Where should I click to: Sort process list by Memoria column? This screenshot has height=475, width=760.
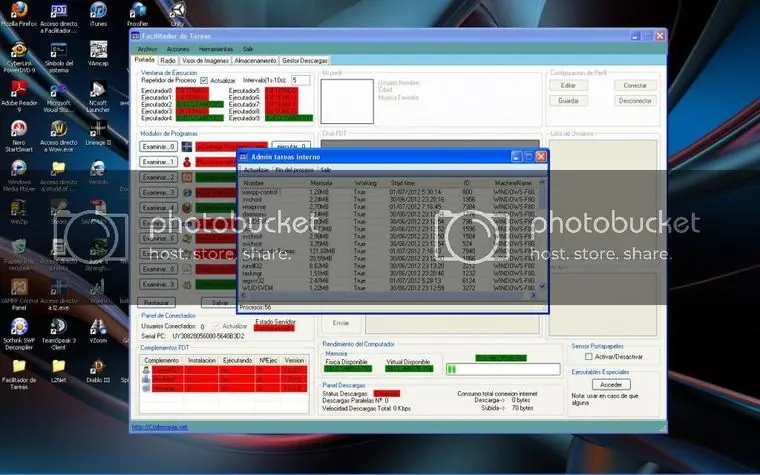[x=329, y=183]
